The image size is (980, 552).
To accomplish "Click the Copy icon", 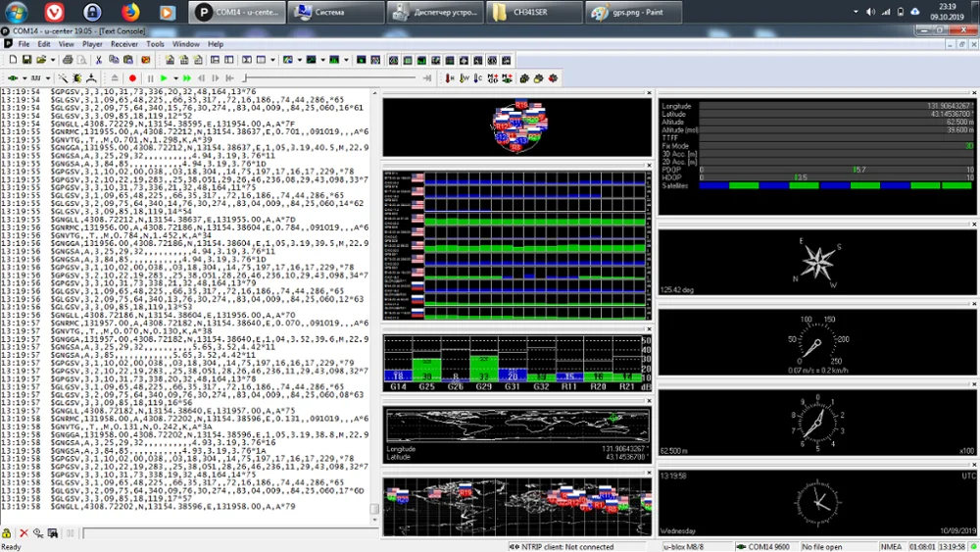I will 114,60.
